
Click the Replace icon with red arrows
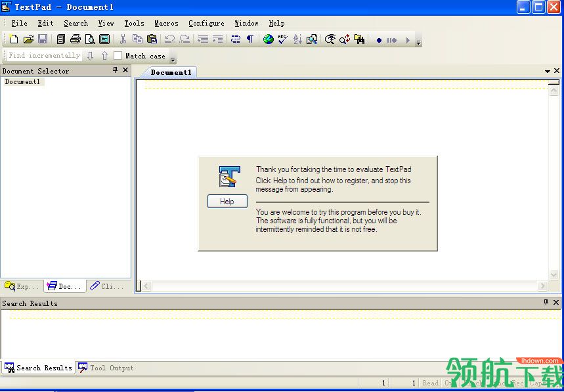345,39
